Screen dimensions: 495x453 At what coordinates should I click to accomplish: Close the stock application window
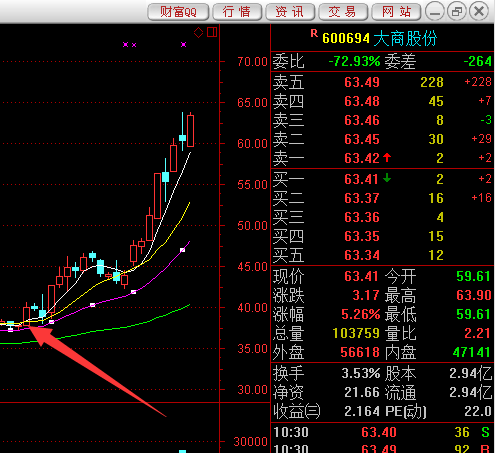(x=479, y=12)
